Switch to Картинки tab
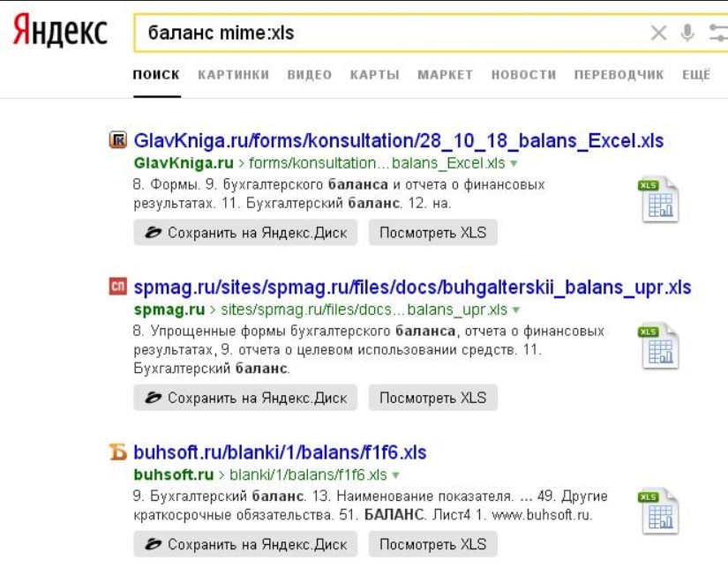The width and height of the screenshot is (728, 575). click(233, 75)
